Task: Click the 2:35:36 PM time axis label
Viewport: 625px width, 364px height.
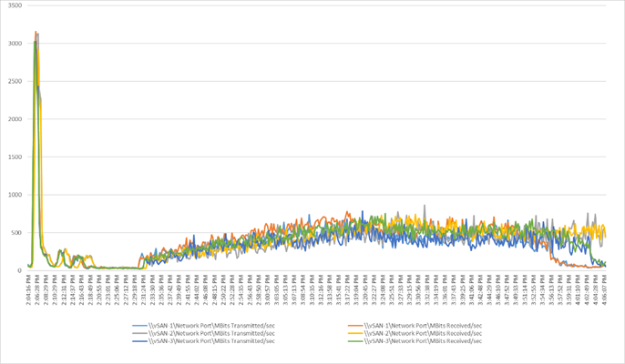Action: (x=161, y=289)
